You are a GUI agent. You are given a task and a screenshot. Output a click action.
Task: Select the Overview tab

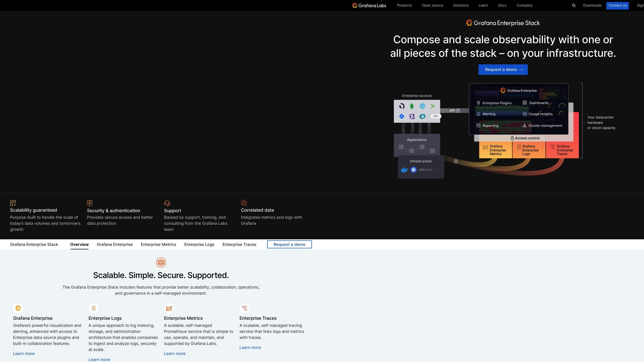point(79,244)
